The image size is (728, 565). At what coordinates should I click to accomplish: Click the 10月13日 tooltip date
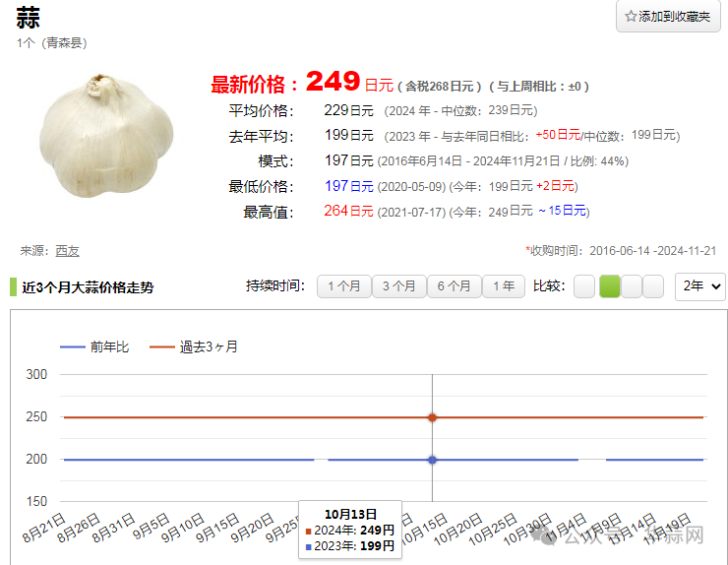point(350,515)
